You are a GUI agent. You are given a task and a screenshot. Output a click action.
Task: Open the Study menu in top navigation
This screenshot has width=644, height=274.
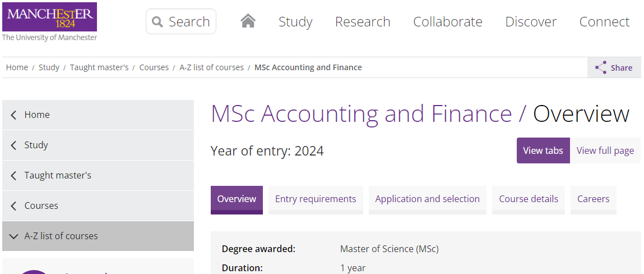pos(295,21)
